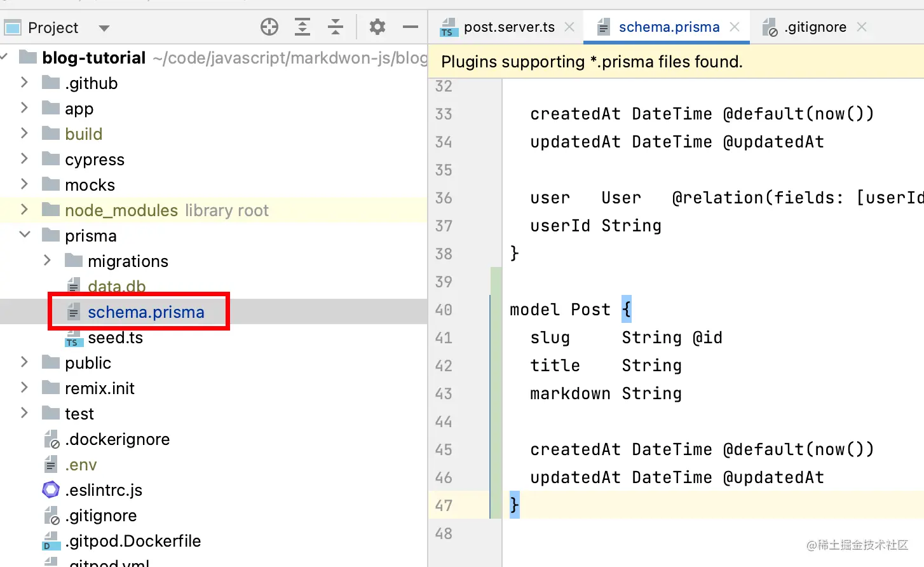Open the Project view dropdown
Screen dimensions: 924x567
point(104,28)
